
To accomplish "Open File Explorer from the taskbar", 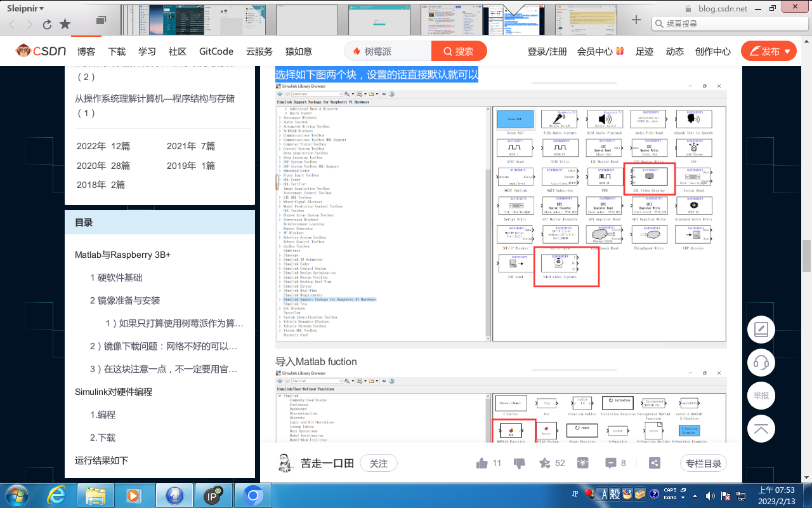I will pyautogui.click(x=96, y=495).
